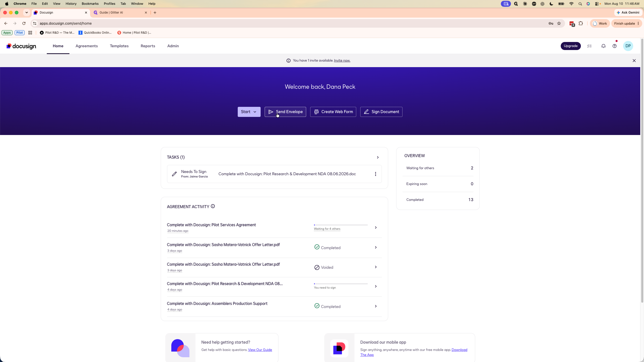Open the Apps bookmark chip

coord(7,33)
